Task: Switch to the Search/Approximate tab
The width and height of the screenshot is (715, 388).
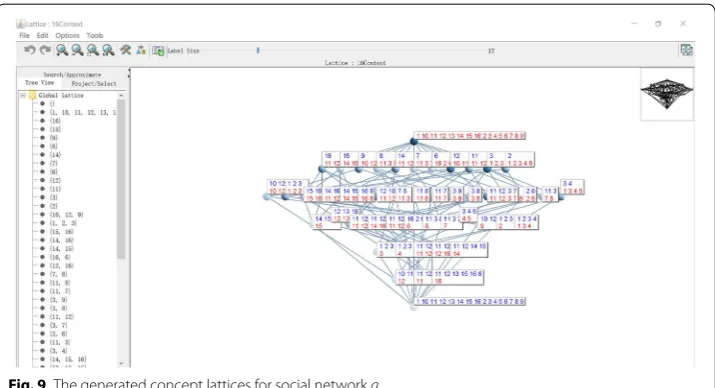Action: pos(73,74)
